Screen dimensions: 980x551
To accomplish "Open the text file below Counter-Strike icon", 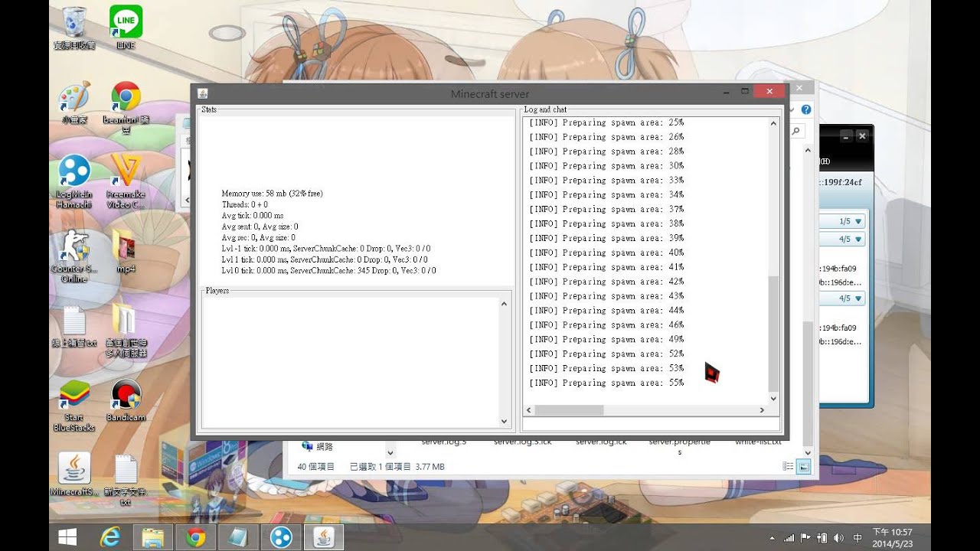I will pyautogui.click(x=74, y=326).
